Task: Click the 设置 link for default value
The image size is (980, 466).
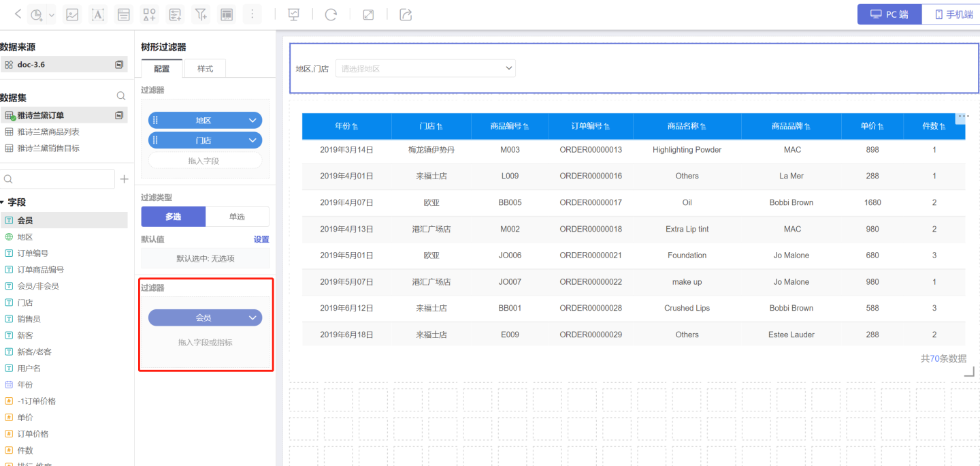Action: pyautogui.click(x=261, y=239)
